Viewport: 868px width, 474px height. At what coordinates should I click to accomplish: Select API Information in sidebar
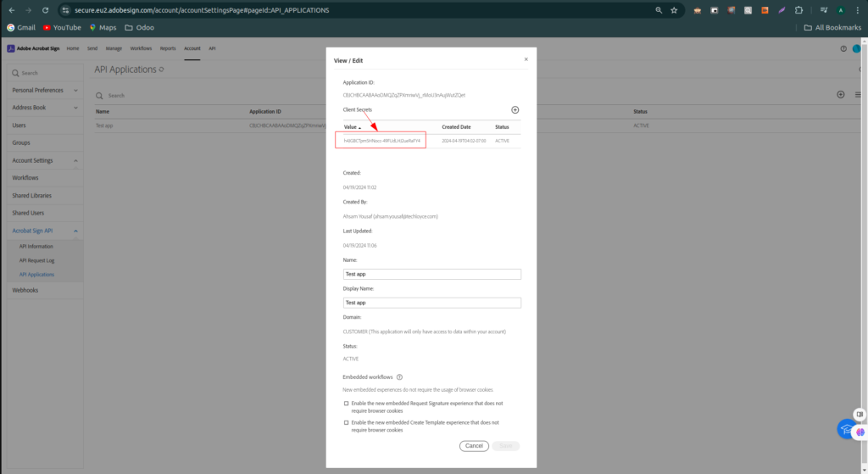[x=36, y=247]
